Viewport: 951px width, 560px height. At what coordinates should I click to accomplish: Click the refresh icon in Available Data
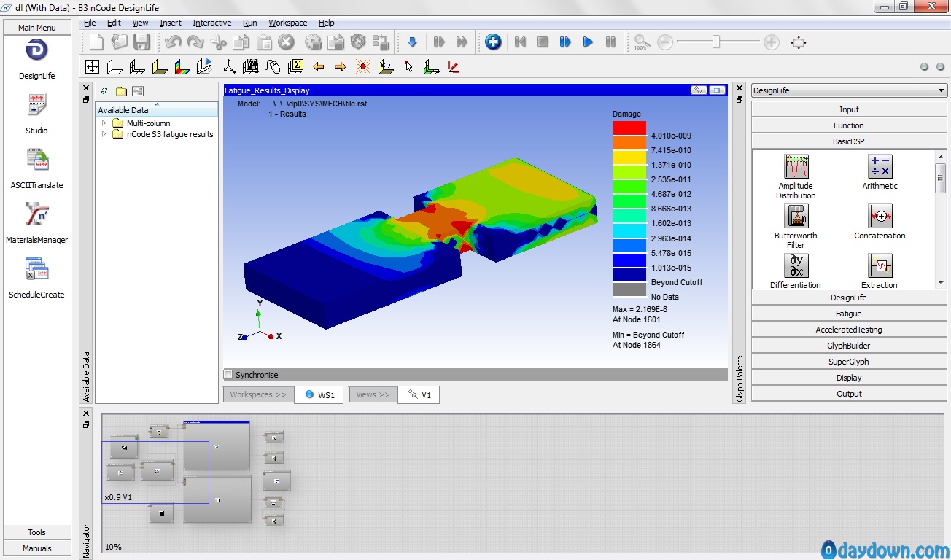(x=104, y=91)
